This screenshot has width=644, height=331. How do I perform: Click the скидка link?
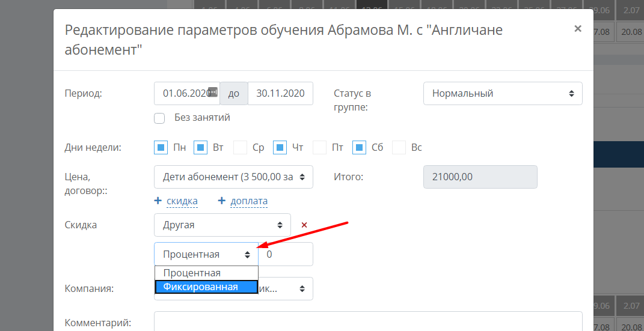point(182,201)
